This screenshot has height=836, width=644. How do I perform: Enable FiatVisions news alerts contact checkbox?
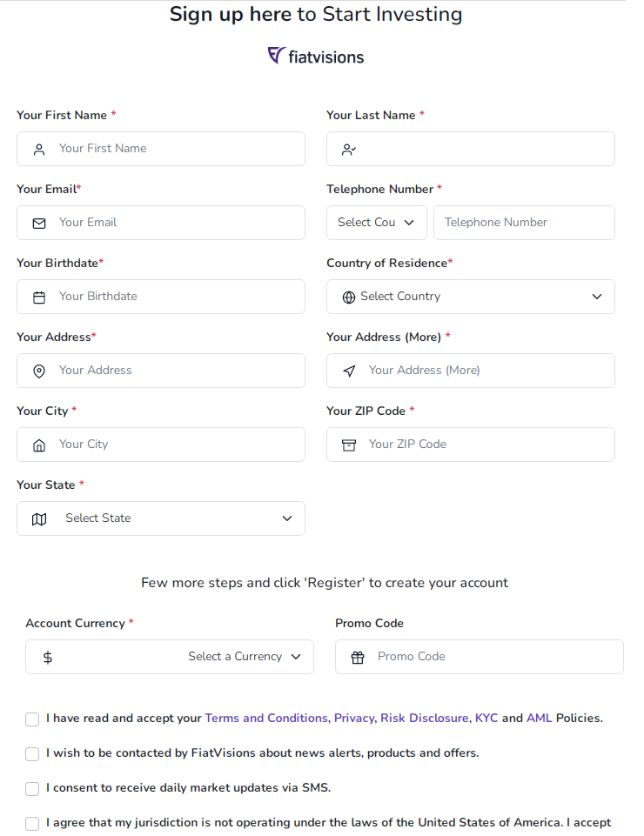pyautogui.click(x=32, y=754)
